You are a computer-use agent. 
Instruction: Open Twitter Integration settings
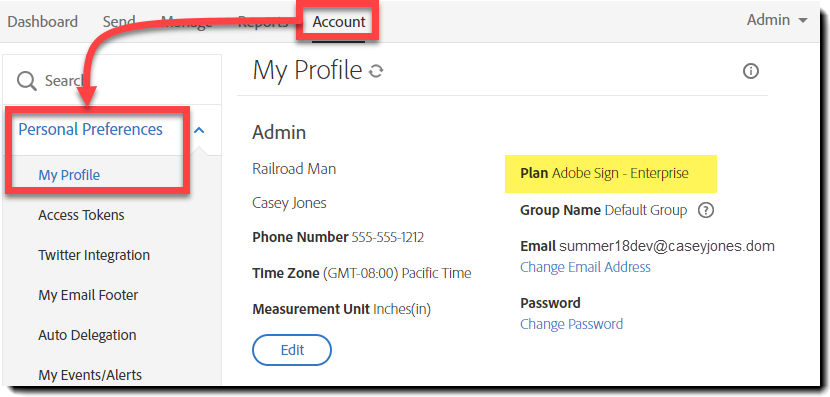point(94,255)
